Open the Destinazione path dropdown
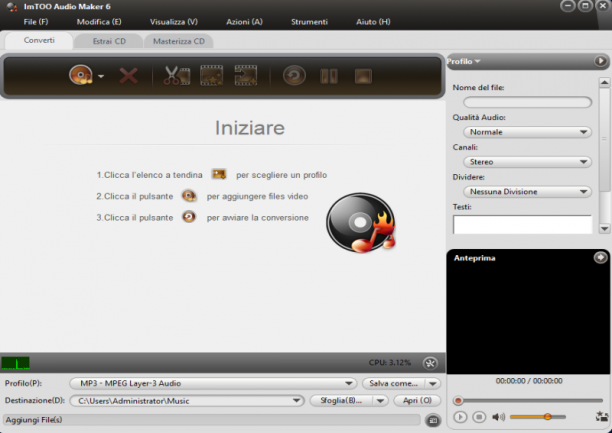612x433 pixels. [187, 401]
